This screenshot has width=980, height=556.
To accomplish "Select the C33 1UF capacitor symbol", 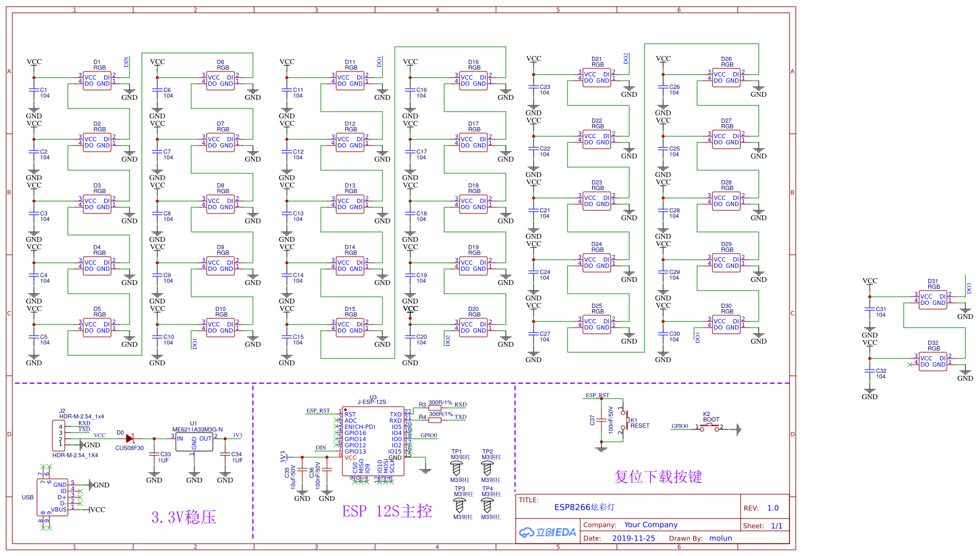I will pos(154,454).
